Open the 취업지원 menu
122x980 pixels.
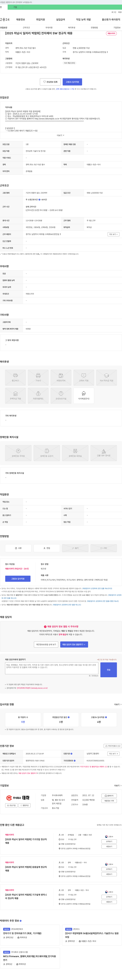click(x=40, y=19)
